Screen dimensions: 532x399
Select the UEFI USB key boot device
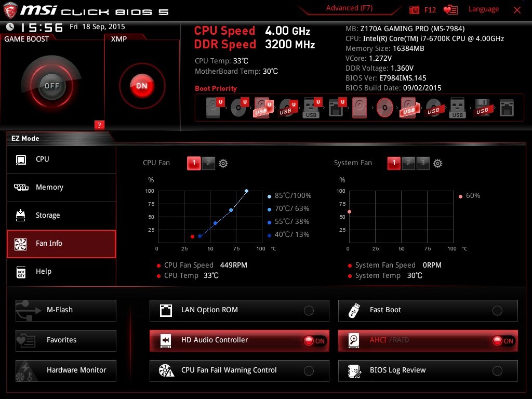tap(312, 108)
